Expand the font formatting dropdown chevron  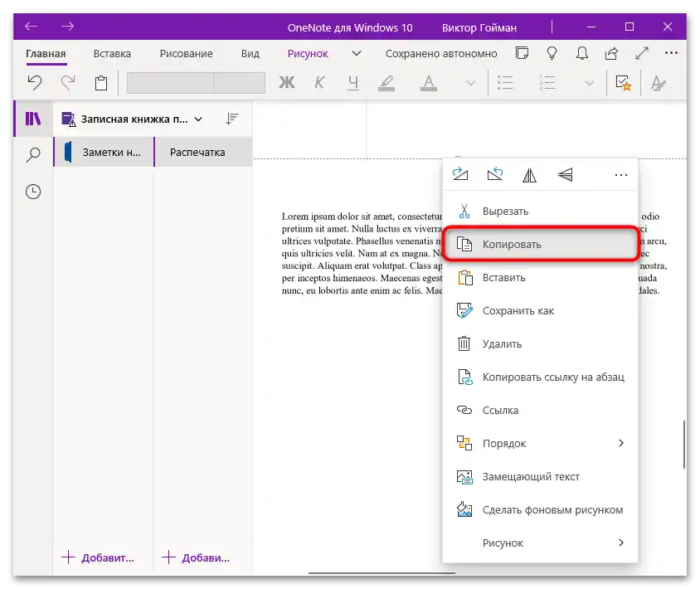tap(470, 83)
